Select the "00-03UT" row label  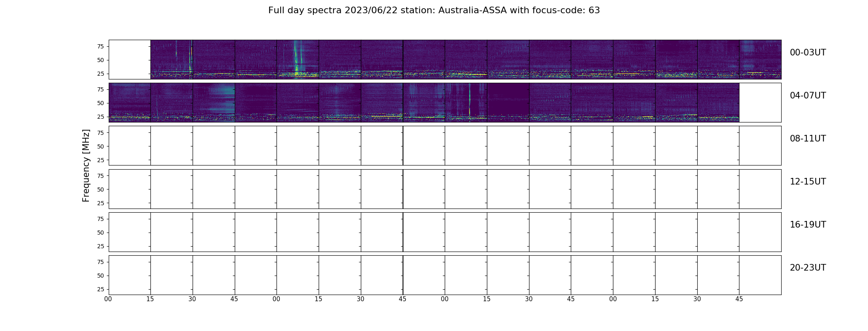(808, 53)
